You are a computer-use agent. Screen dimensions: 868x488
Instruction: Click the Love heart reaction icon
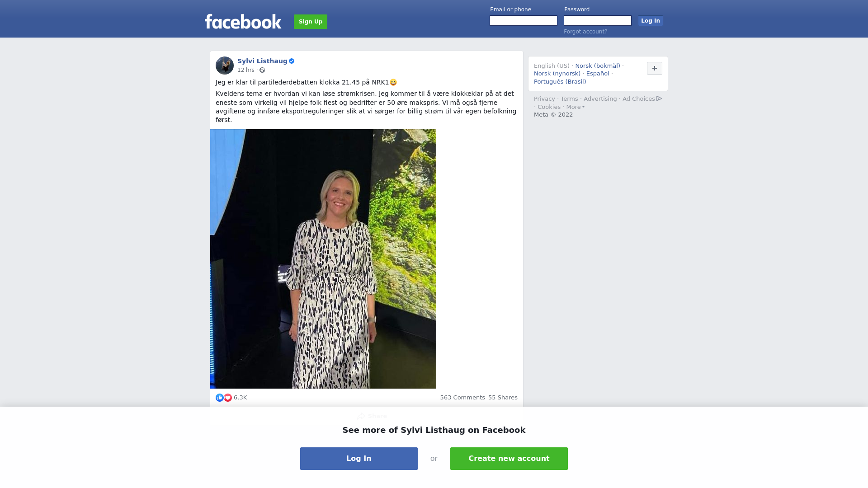228,398
